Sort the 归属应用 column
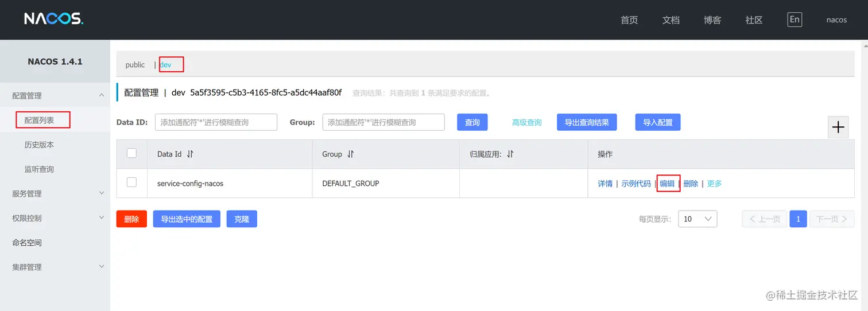The height and width of the screenshot is (311, 868). [x=510, y=154]
